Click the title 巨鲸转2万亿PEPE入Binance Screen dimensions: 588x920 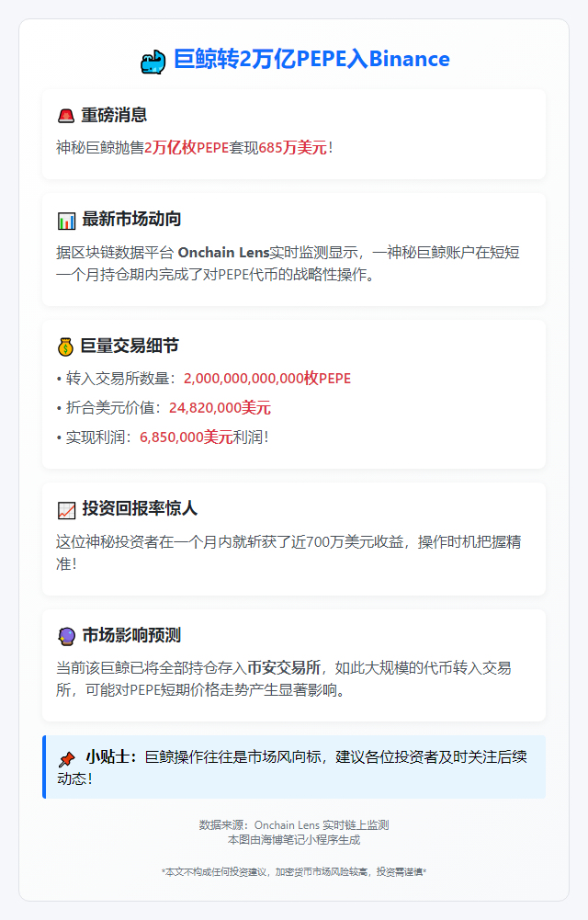[311, 59]
